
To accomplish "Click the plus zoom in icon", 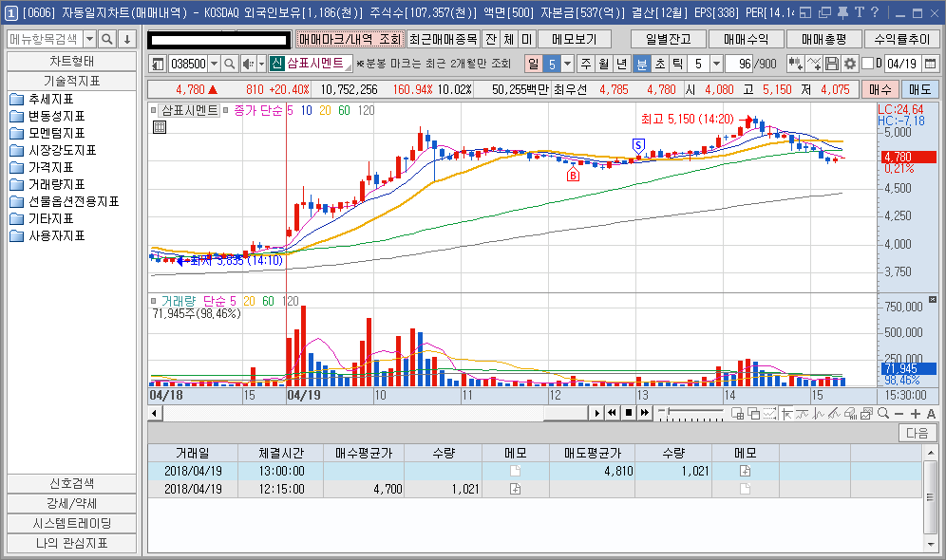I will point(916,414).
